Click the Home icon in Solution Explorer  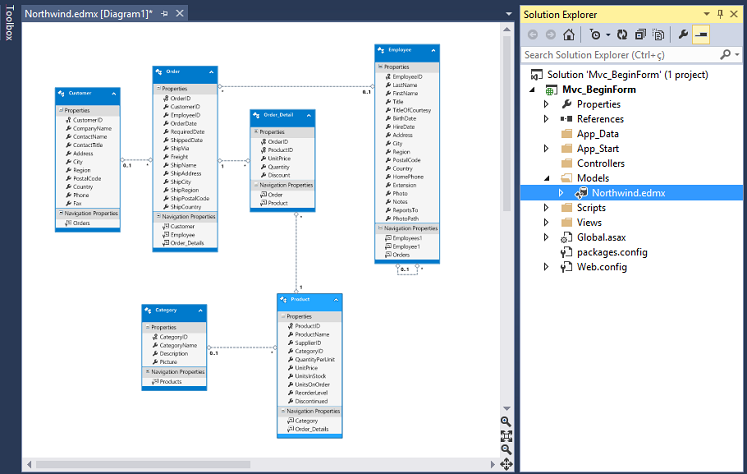tap(568, 34)
